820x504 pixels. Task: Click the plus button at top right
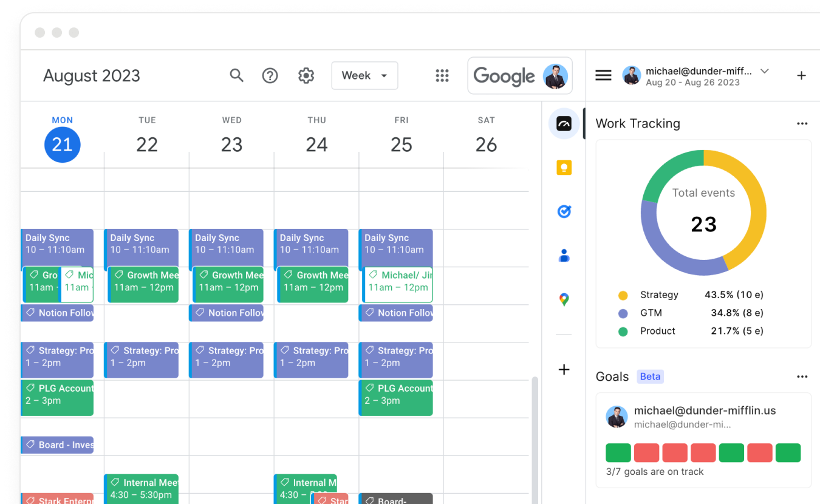click(801, 75)
